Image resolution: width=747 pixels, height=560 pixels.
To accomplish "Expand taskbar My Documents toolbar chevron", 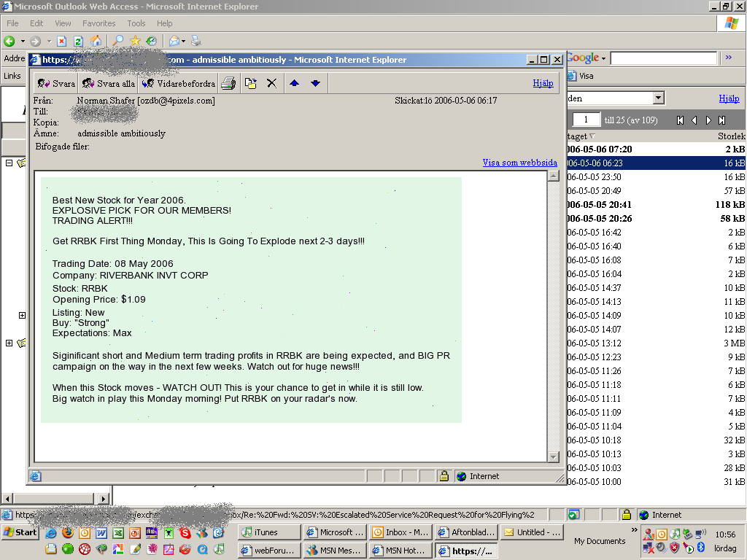I will 634,529.
